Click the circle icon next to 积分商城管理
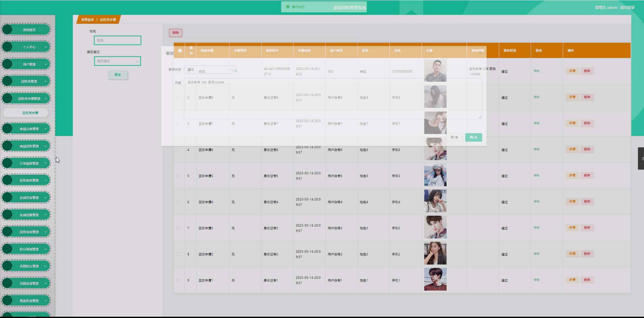This screenshot has width=644, height=318. [x=7, y=249]
